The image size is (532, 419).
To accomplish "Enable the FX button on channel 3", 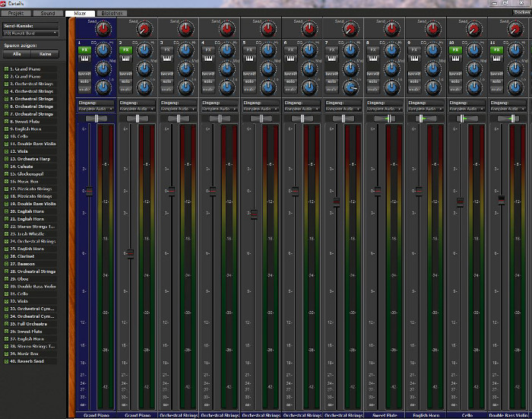I will (167, 49).
